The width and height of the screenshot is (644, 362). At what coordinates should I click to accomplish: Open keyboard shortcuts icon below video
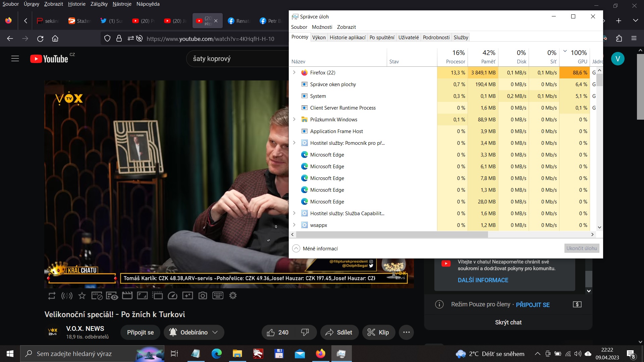click(x=218, y=296)
